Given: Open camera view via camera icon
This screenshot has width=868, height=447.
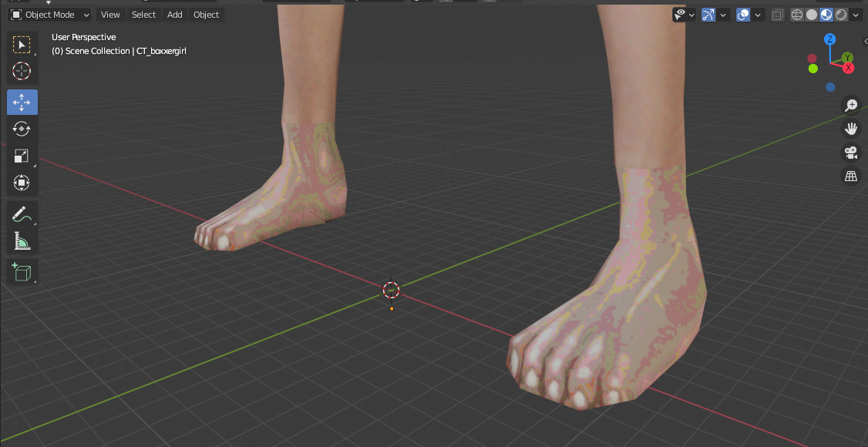Looking at the screenshot, I should click(x=851, y=153).
